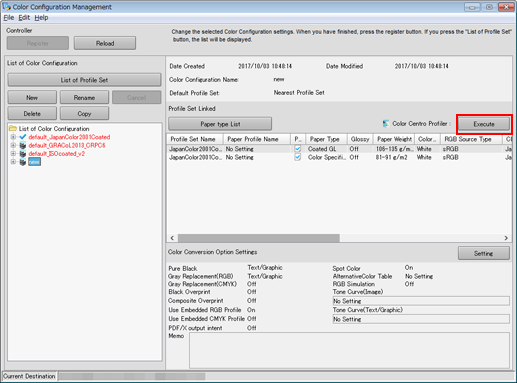Screen dimensions: 517x383
Task: Click the folder icon of List of Color Configuration
Action: 13,128
